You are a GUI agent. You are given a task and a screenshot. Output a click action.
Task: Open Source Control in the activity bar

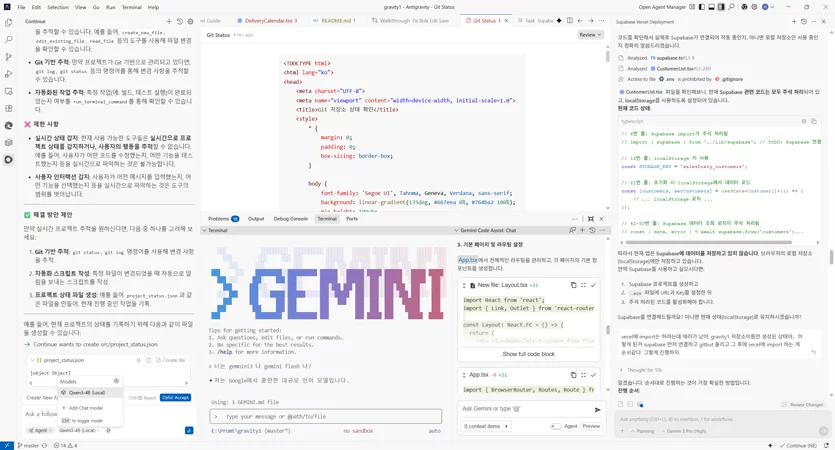9,57
